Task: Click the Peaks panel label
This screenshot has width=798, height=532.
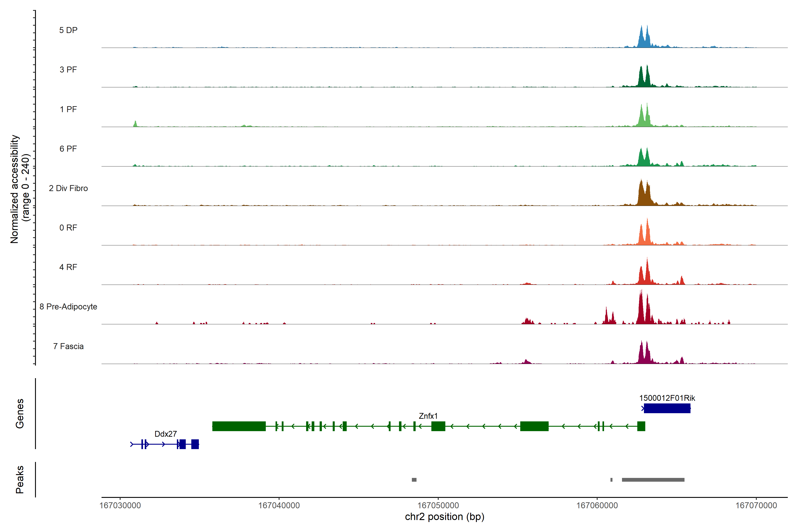Action: coord(20,479)
